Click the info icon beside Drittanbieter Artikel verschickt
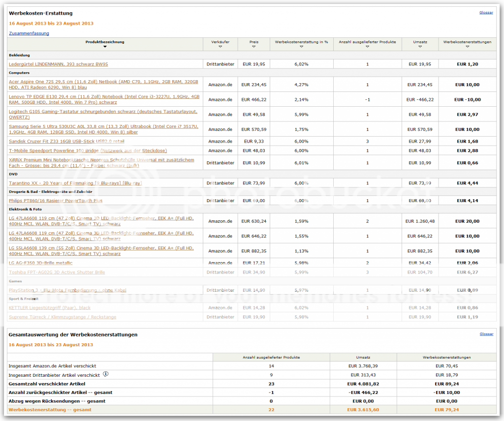 point(105,373)
